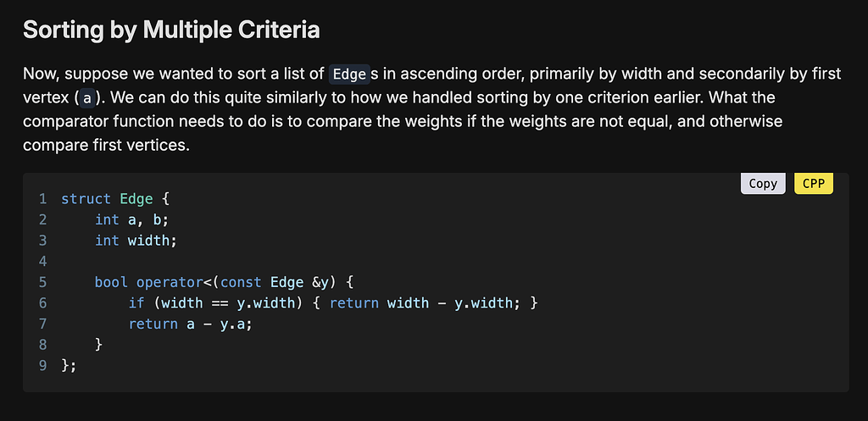Click the "struct" keyword in the code

point(86,199)
